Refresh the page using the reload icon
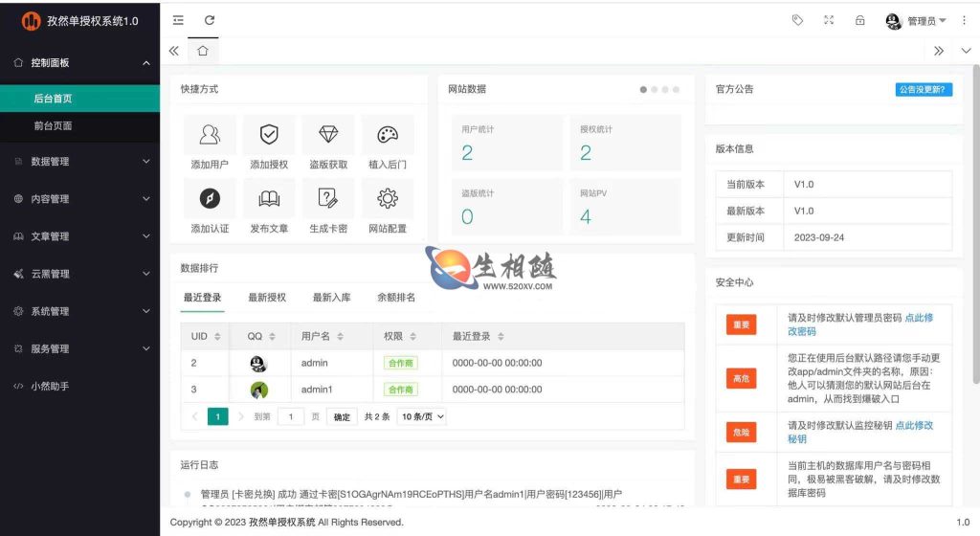Screen dimensions: 980x536 click(210, 21)
